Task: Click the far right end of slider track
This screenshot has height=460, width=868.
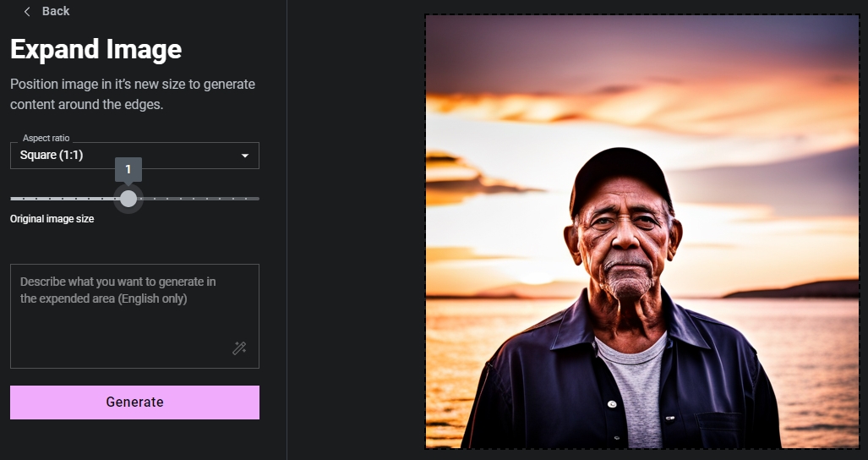Action: click(x=257, y=199)
